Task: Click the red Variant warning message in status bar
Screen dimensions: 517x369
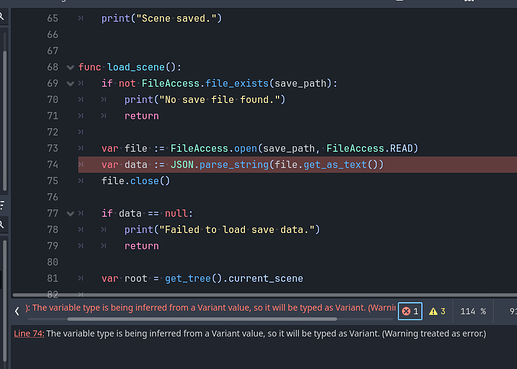Action: [211, 308]
